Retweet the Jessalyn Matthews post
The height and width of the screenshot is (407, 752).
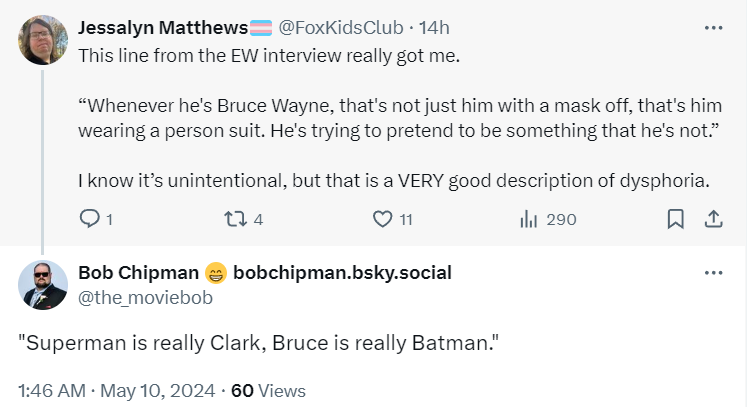(x=235, y=219)
